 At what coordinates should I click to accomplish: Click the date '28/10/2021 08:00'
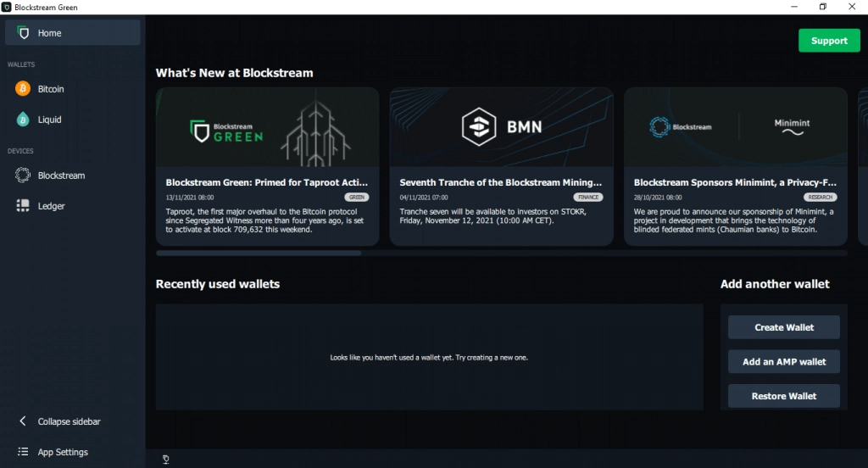tap(658, 198)
